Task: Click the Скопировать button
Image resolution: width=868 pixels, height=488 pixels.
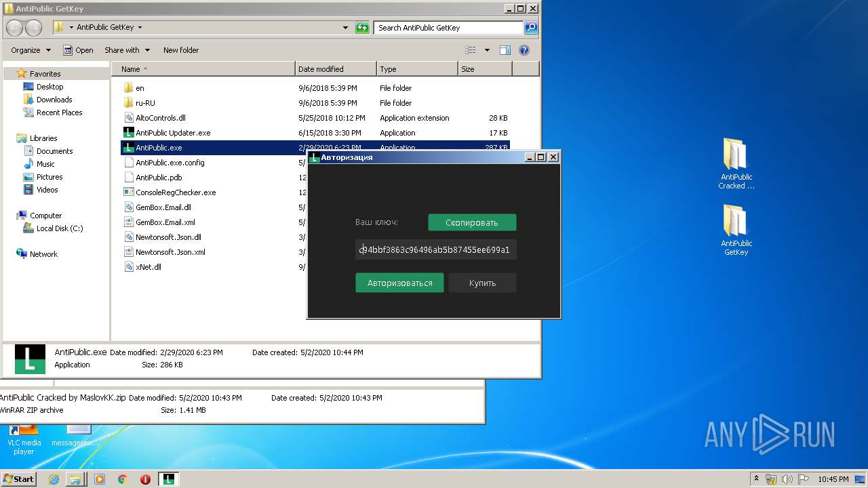Action: point(472,222)
